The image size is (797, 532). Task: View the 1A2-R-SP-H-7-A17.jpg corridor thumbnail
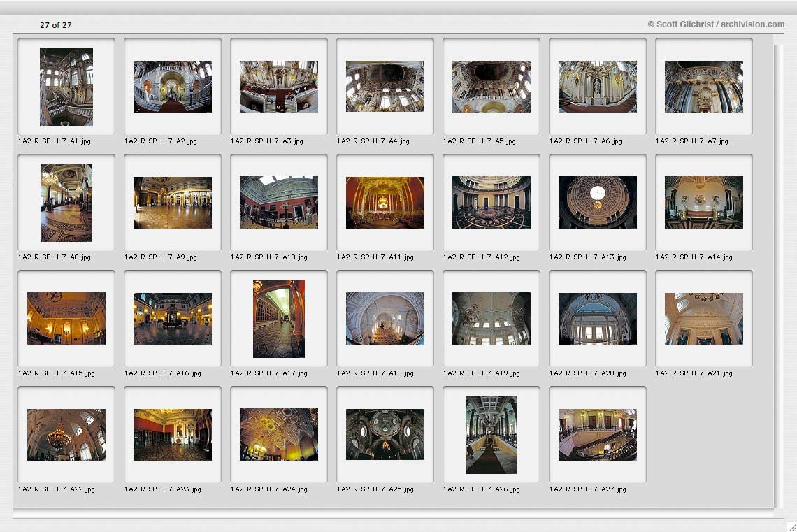tap(278, 319)
